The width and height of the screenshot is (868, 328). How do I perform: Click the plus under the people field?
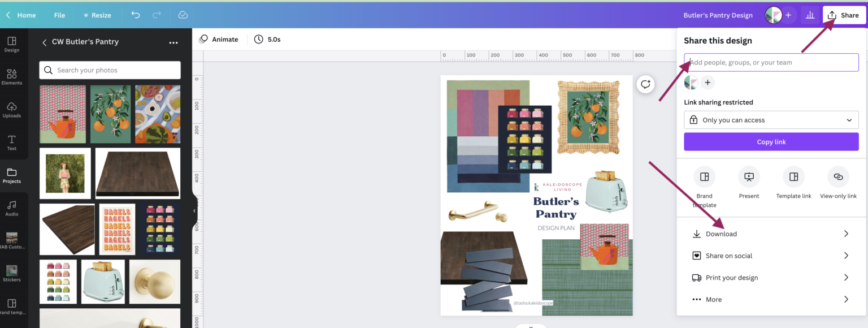click(x=708, y=83)
